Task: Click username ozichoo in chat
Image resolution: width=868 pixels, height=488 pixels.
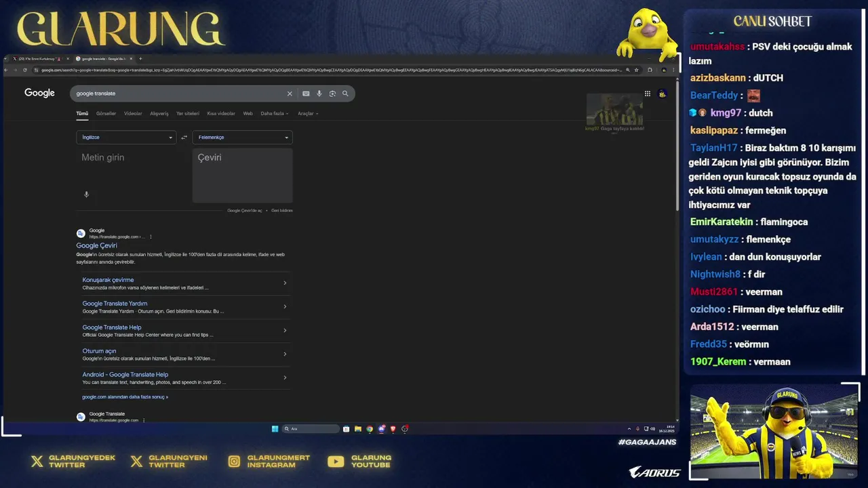Action: click(x=708, y=309)
